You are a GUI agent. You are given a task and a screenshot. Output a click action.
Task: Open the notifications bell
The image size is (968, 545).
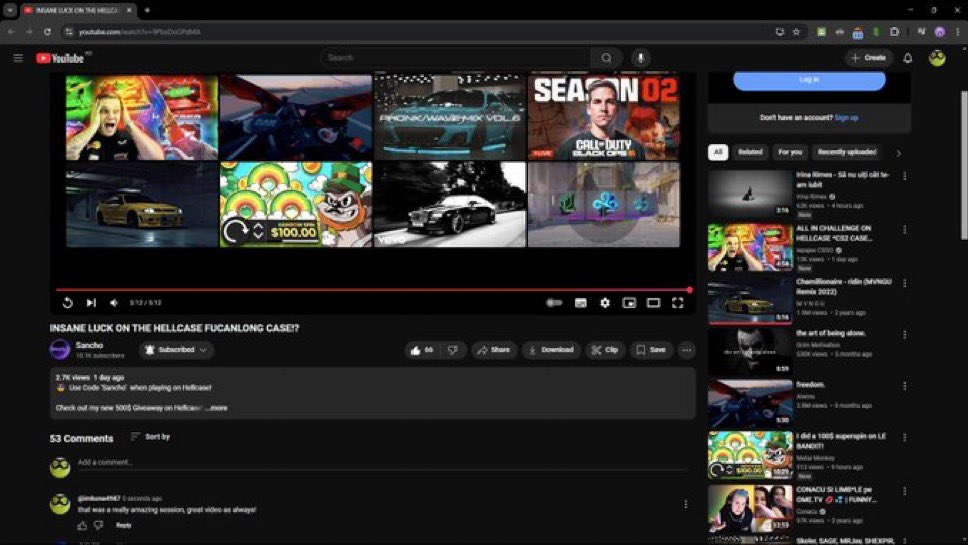pyautogui.click(x=908, y=58)
